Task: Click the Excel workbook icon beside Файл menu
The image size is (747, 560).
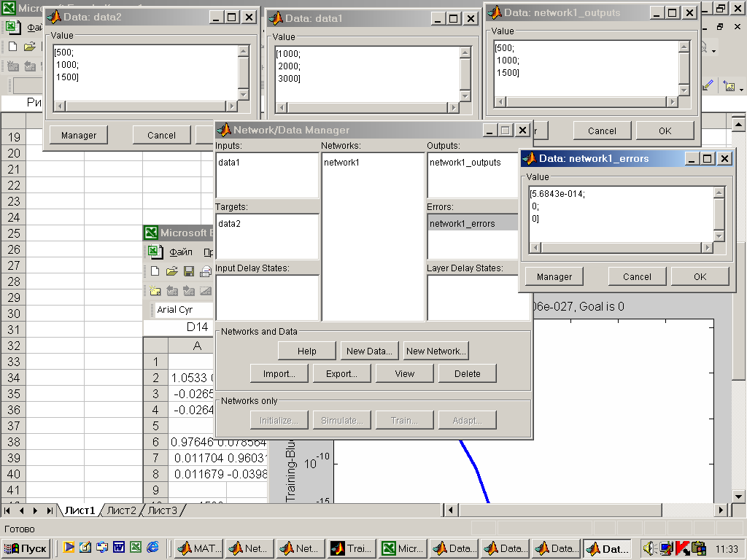Action: point(153,252)
